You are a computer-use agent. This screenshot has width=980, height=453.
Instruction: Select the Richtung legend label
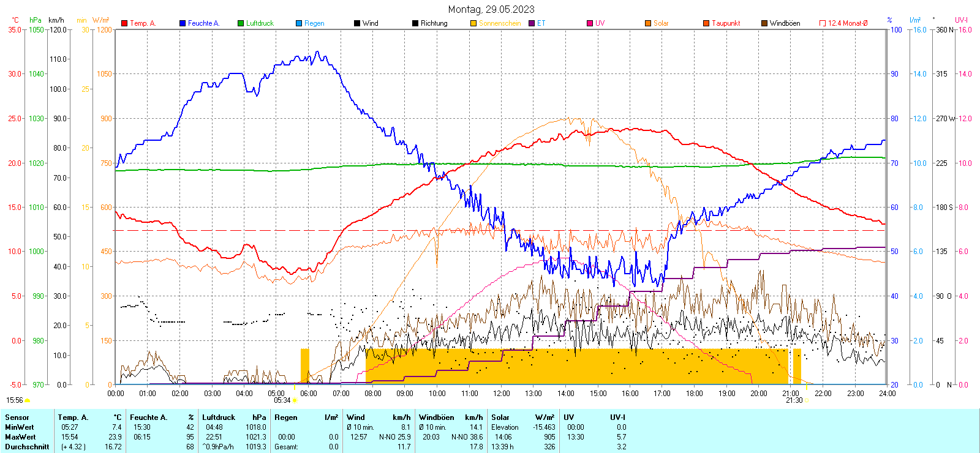coord(434,23)
